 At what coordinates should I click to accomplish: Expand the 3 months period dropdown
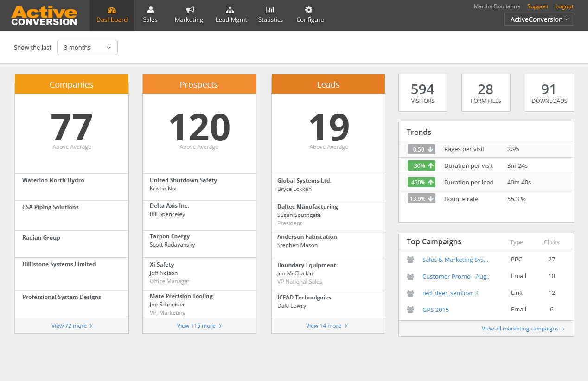[87, 47]
